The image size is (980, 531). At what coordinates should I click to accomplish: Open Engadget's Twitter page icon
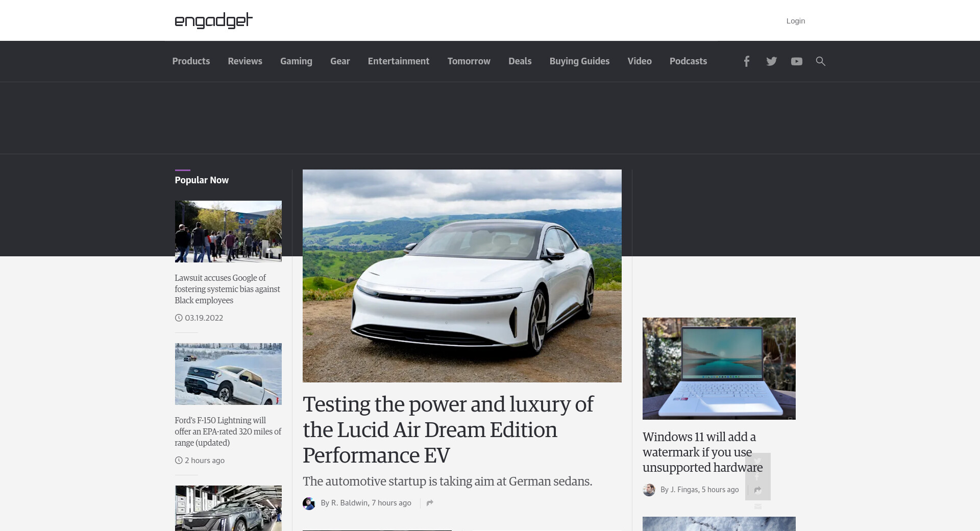(771, 61)
